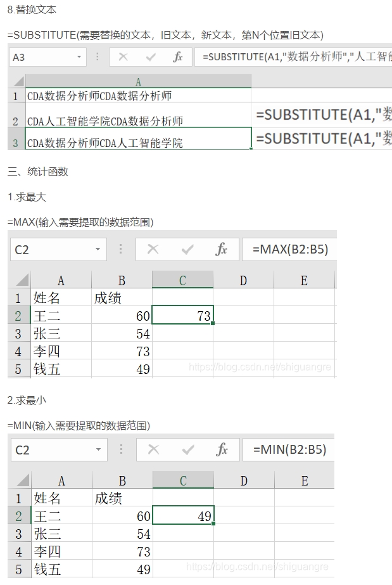Select column D header in MIN sheet

point(244,480)
